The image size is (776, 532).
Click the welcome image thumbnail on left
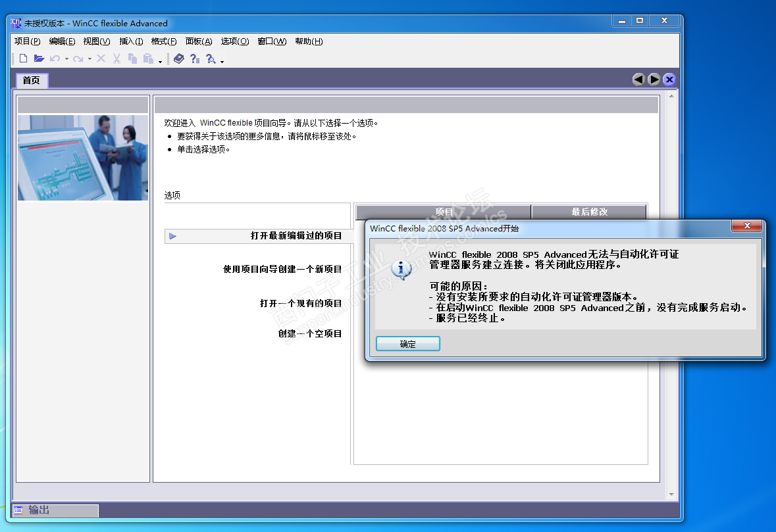coord(83,158)
